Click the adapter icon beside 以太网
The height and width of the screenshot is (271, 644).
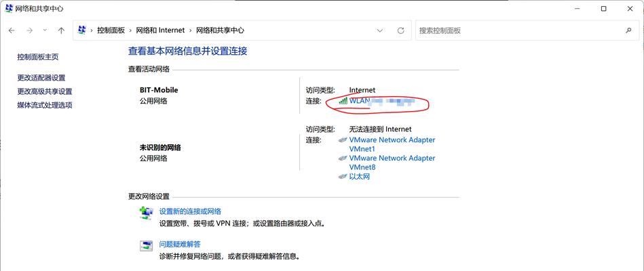(343, 177)
